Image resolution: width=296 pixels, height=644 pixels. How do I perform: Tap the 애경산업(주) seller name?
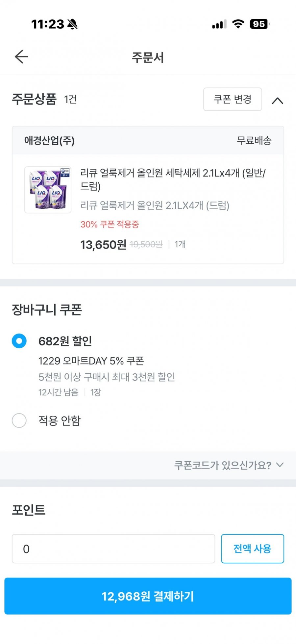pyautogui.click(x=49, y=141)
